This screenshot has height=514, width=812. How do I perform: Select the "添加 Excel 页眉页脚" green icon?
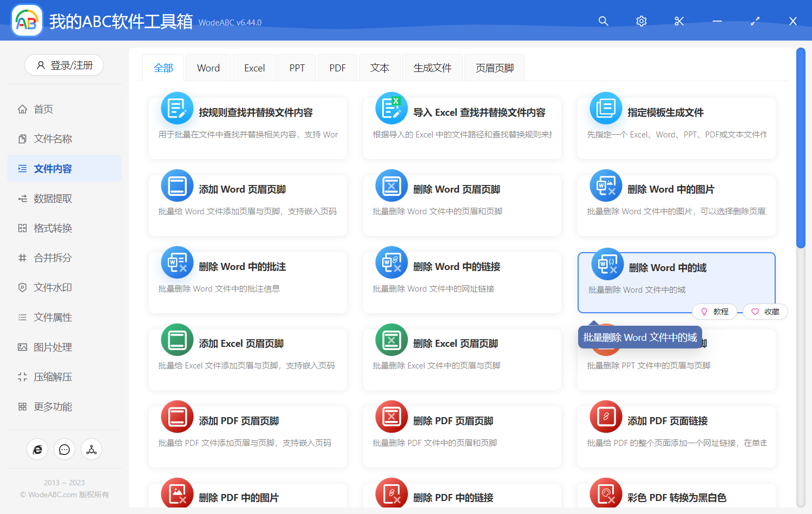coord(177,339)
